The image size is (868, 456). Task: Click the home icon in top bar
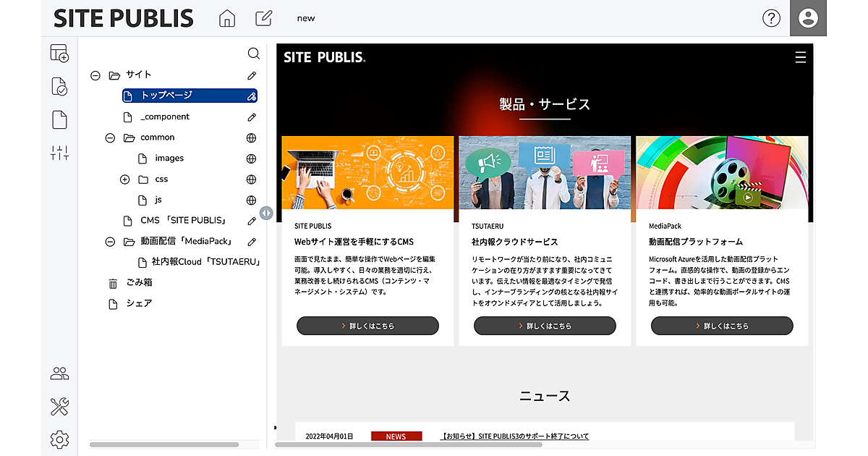[227, 18]
